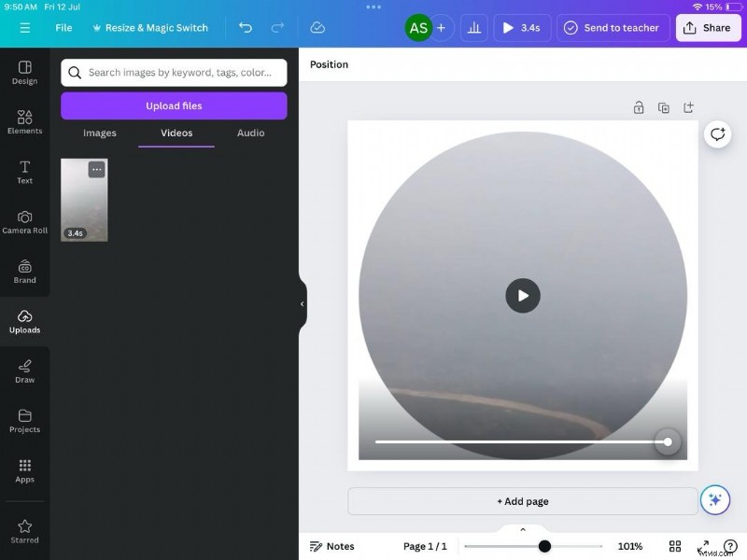Click Send to teacher

coord(612,27)
